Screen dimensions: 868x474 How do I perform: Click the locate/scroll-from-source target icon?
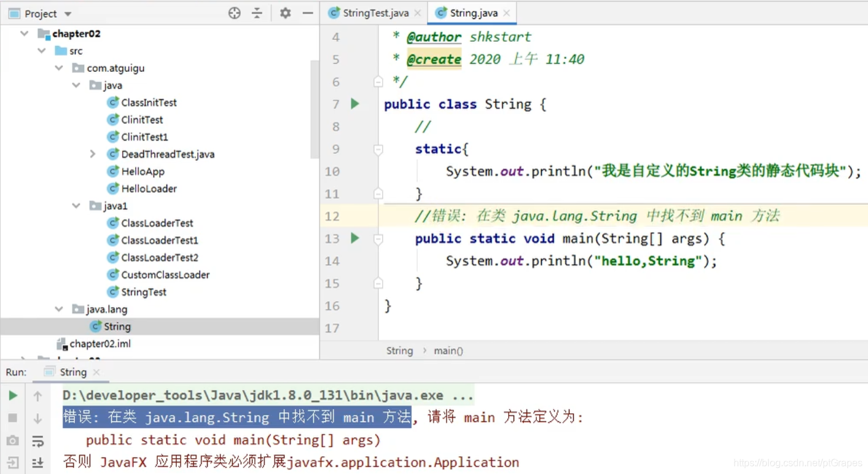pos(235,13)
